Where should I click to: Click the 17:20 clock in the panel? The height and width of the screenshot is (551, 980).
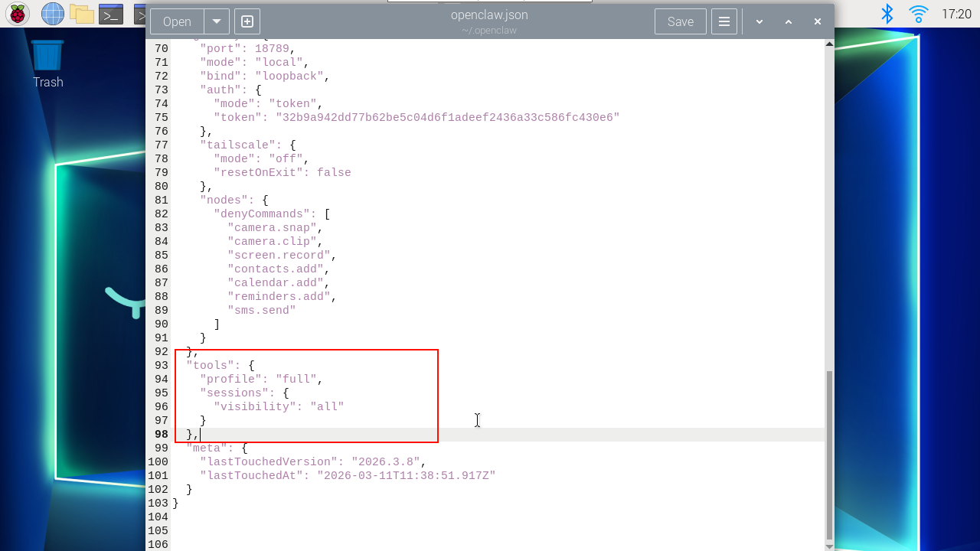(x=956, y=14)
